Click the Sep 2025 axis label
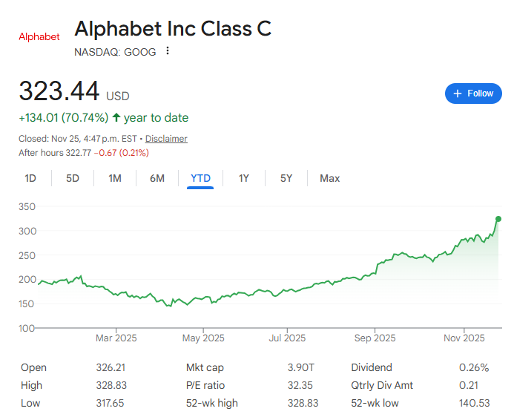This screenshot has height=420, width=514. click(375, 338)
